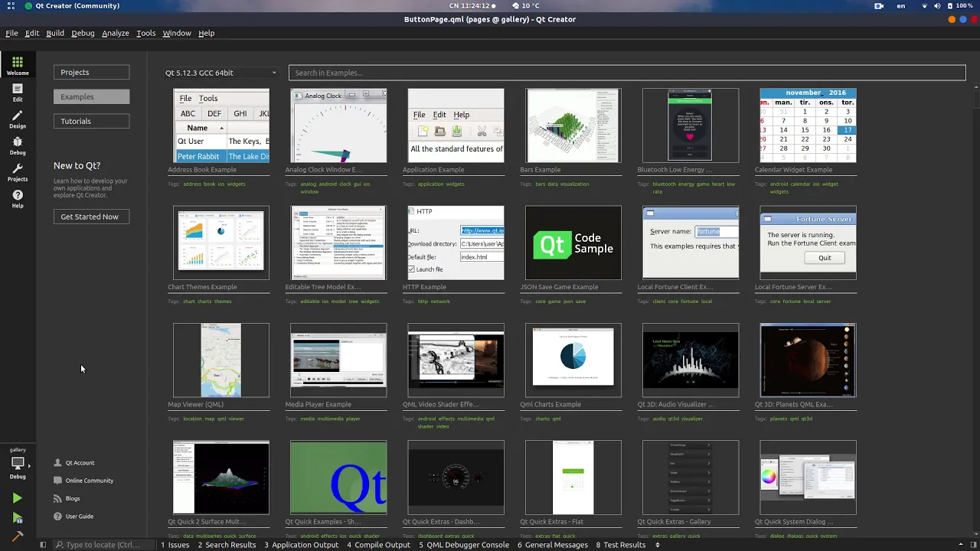
Task: Open the 2 Search Results pane
Action: [227, 545]
